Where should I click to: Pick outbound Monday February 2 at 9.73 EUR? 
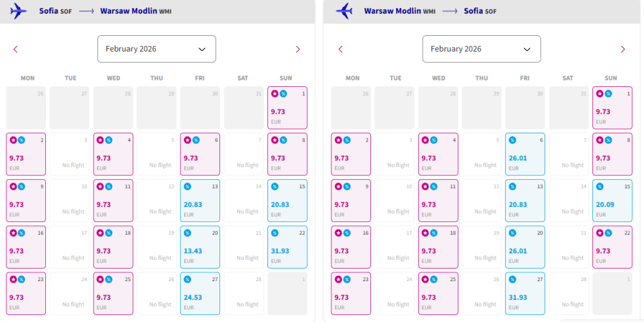[x=26, y=153]
